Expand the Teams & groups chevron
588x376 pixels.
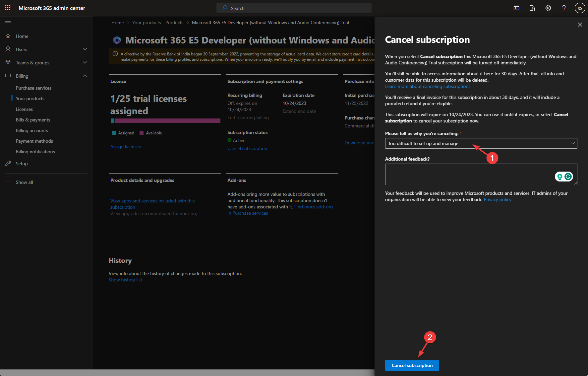coord(85,62)
